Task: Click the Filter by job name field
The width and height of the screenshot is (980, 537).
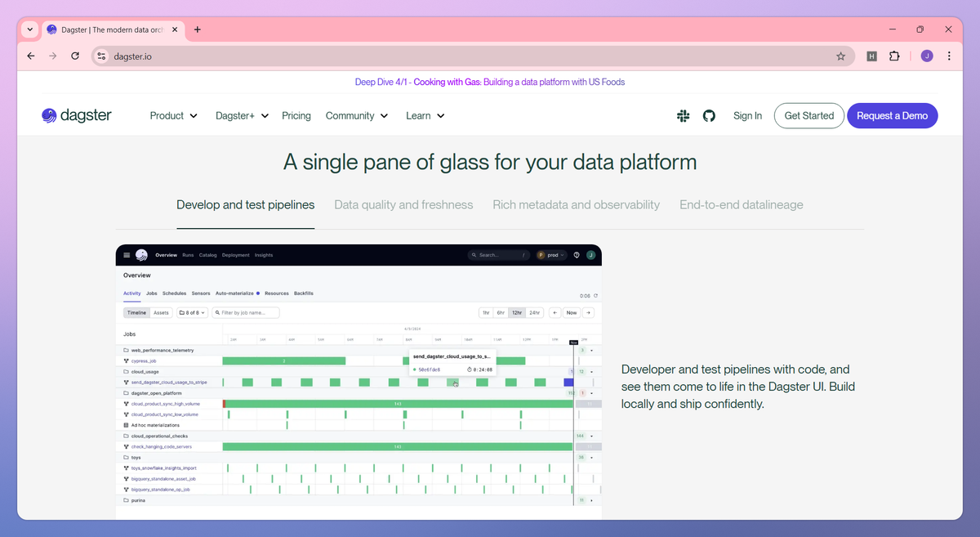Action: coord(246,312)
